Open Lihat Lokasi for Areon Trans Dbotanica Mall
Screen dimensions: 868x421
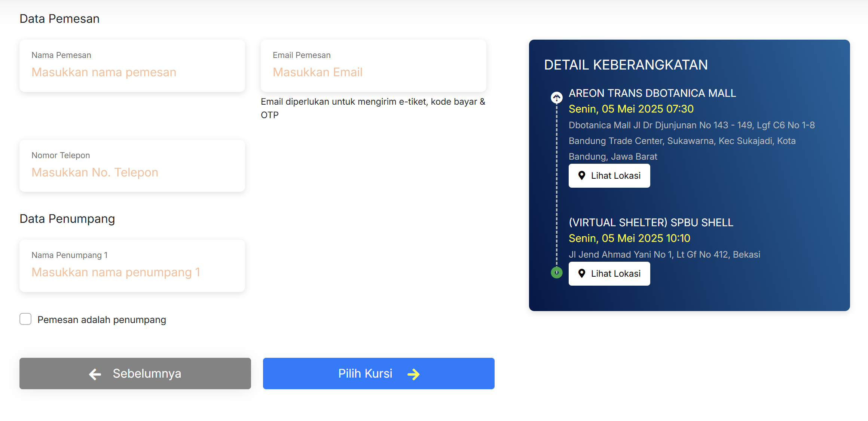pos(609,176)
